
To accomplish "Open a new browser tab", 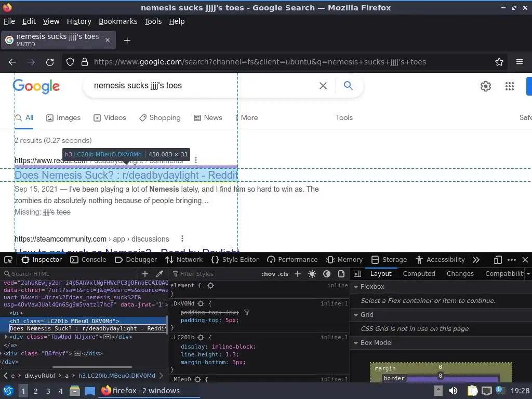I will (x=127, y=41).
